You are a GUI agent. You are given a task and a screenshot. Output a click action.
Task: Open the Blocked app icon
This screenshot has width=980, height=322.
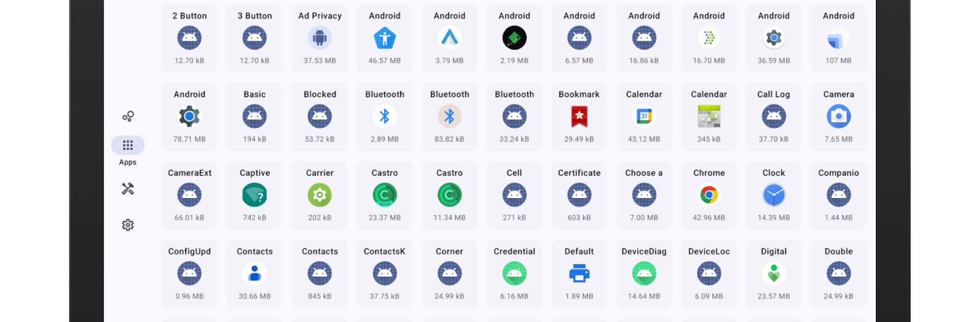point(320,117)
